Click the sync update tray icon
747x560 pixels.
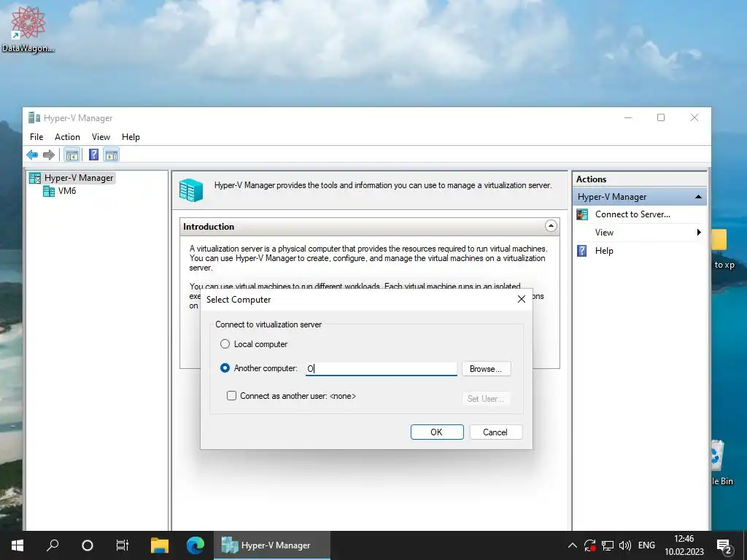(x=589, y=545)
